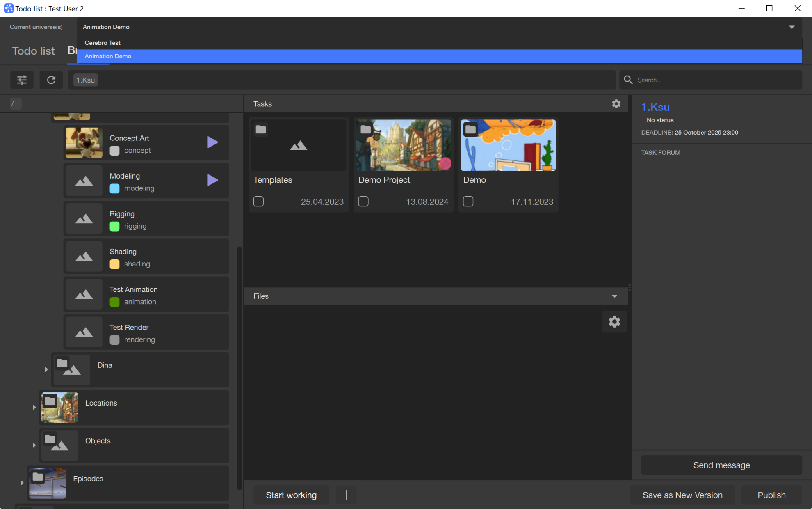Start playback on the Modeling task
Screen dimensions: 812x509
[213, 180]
